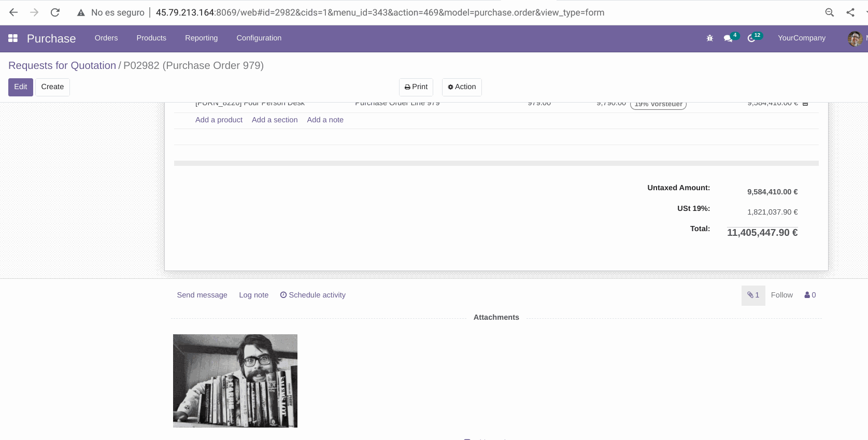Image resolution: width=868 pixels, height=440 pixels.
Task: Click the Attachments section header
Action: pyautogui.click(x=496, y=318)
